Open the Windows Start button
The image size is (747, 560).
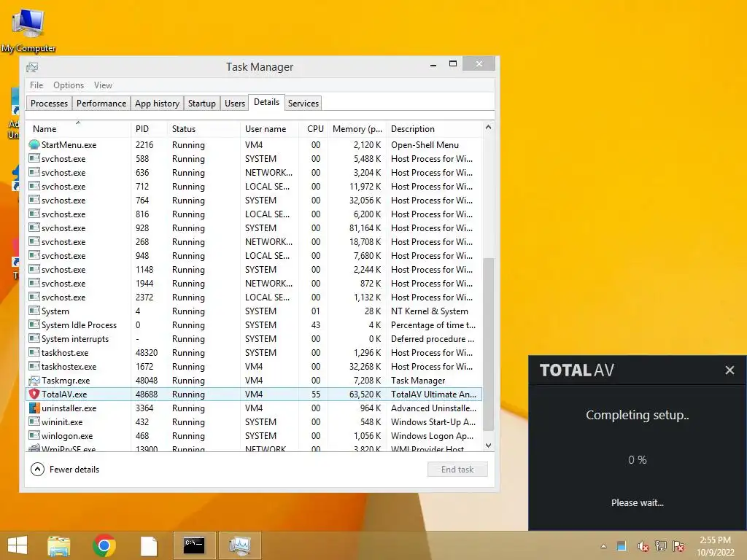[x=18, y=545]
